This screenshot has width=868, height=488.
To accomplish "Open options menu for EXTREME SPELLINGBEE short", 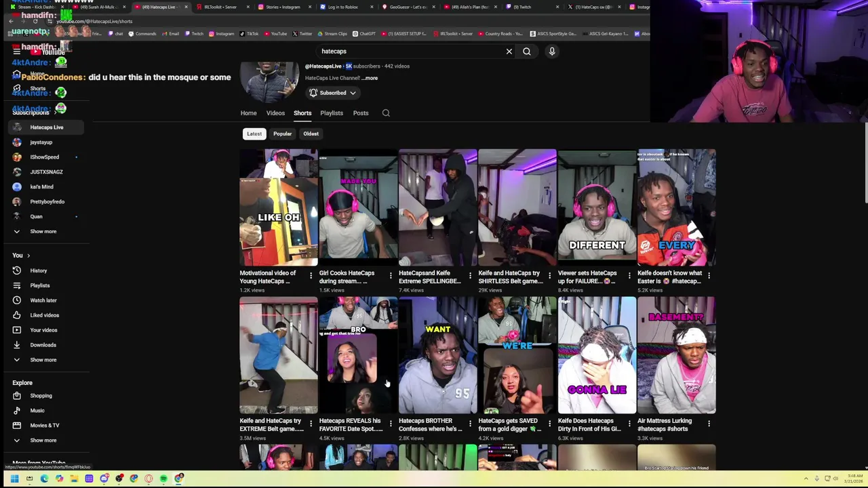I will (x=470, y=276).
